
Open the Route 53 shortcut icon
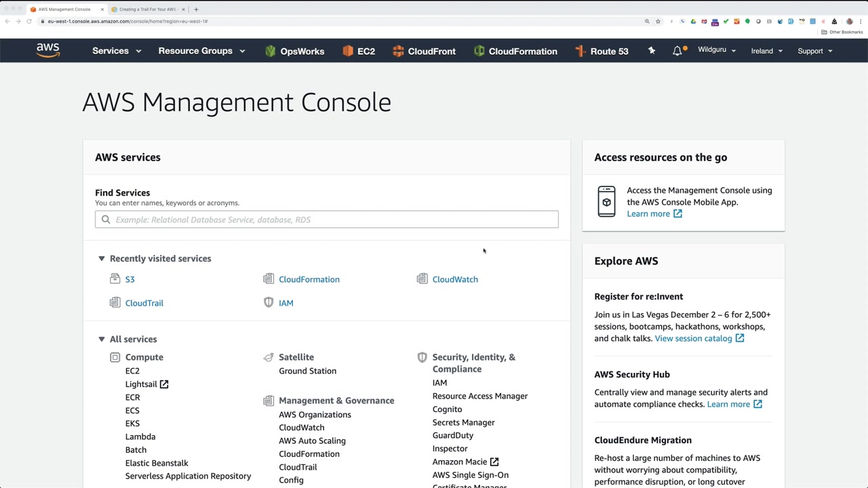(580, 51)
